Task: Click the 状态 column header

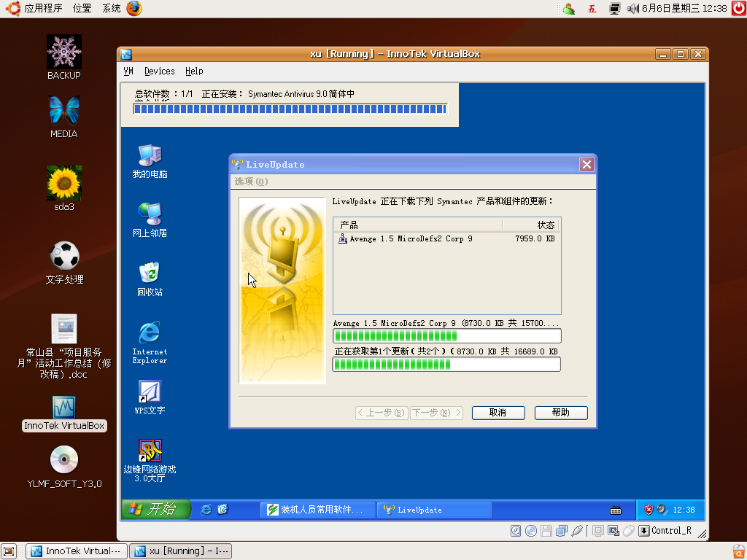Action: pos(530,225)
